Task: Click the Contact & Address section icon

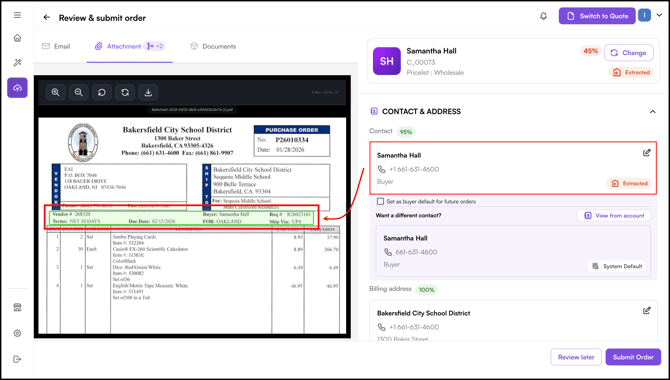Action: tap(374, 112)
